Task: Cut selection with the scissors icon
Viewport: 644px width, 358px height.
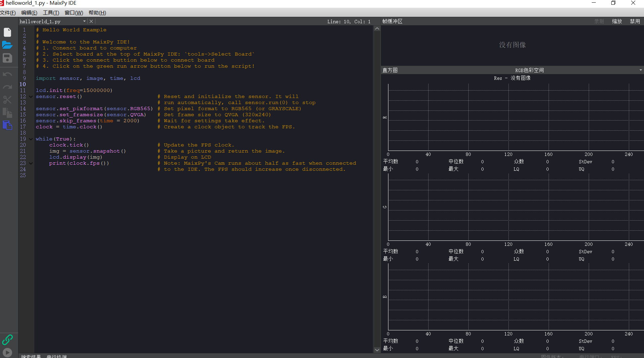Action: (7, 100)
